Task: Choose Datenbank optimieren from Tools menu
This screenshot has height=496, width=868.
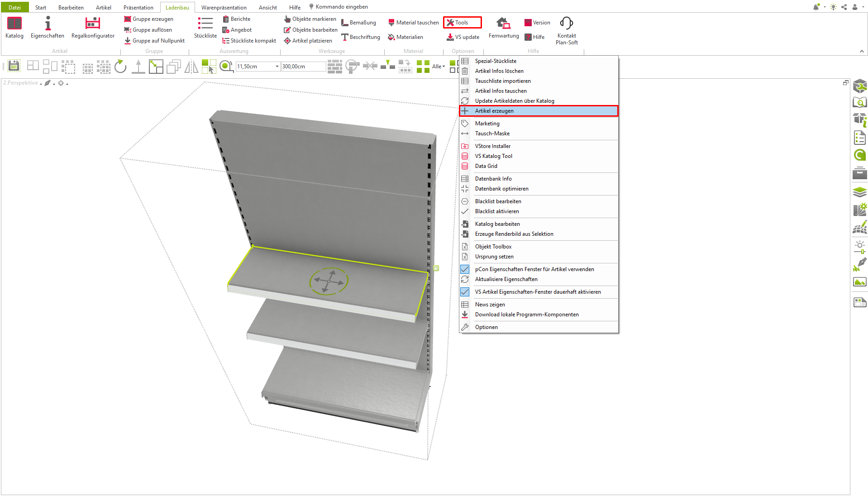Action: pyautogui.click(x=501, y=189)
